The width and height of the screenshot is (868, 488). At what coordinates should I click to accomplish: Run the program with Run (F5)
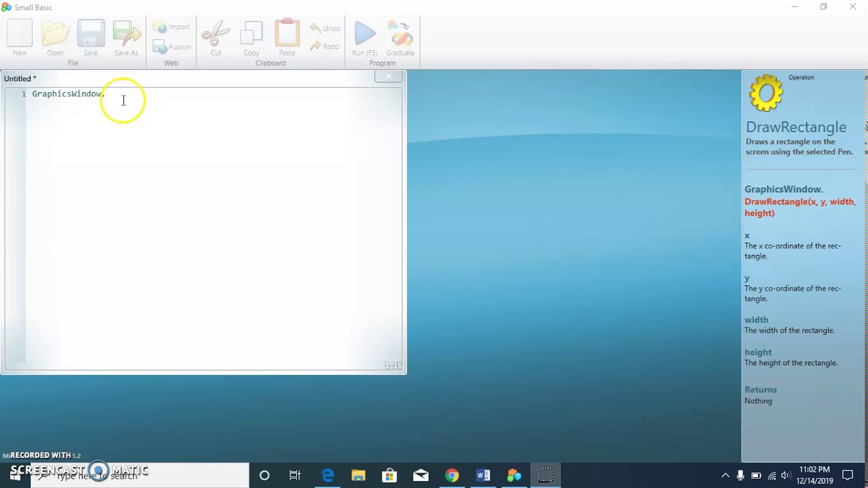click(x=365, y=38)
